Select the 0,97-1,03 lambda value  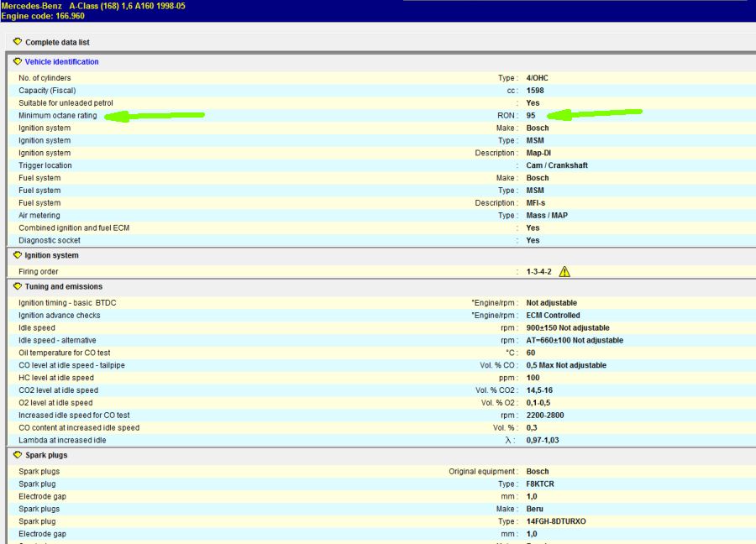point(543,441)
